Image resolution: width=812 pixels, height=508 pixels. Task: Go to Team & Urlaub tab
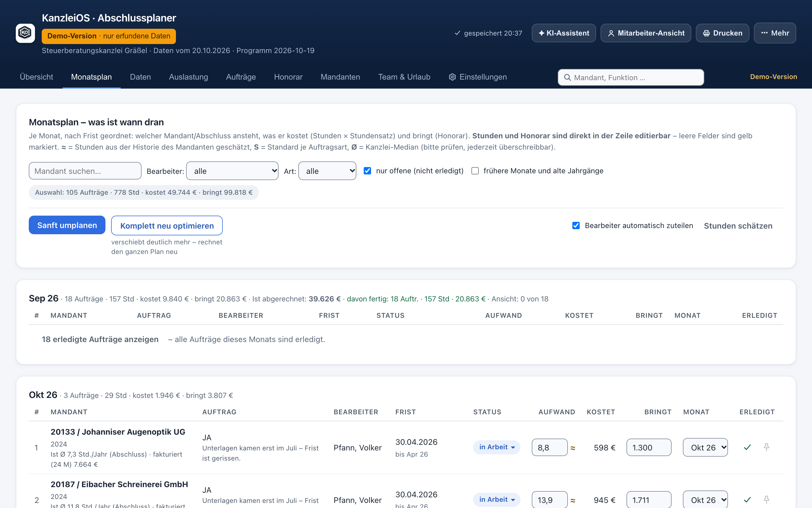click(x=404, y=77)
